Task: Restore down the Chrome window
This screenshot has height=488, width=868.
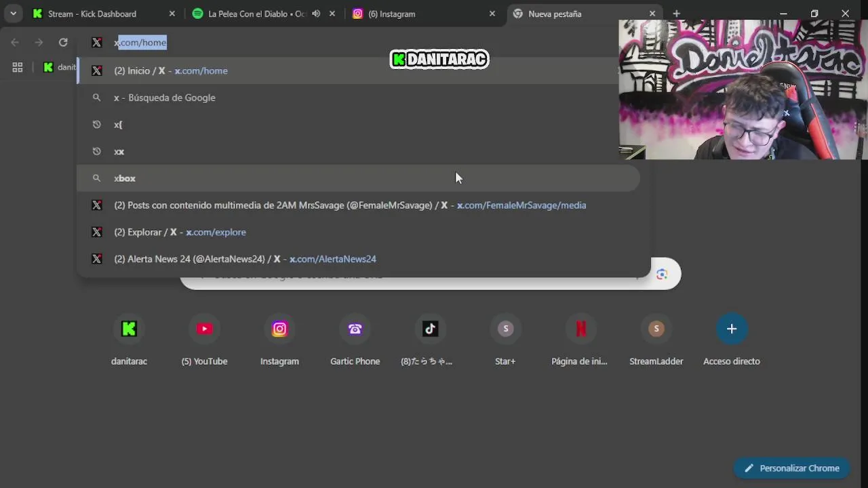Action: (x=814, y=14)
